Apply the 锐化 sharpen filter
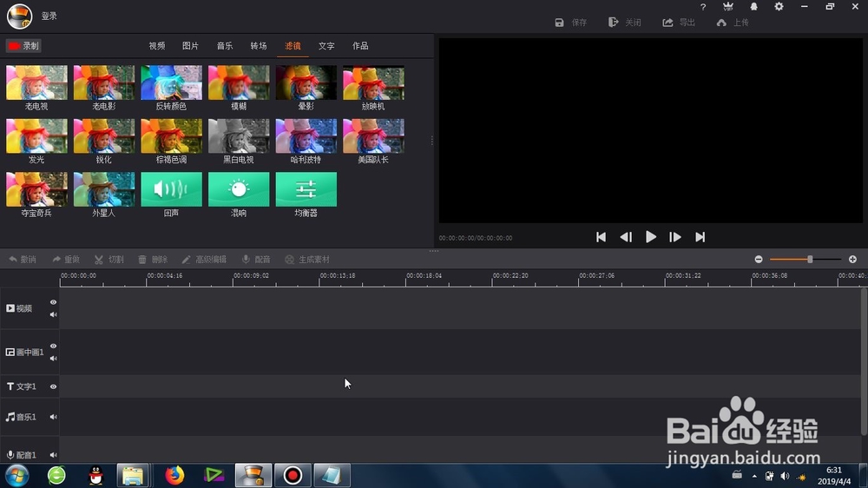 tap(104, 135)
